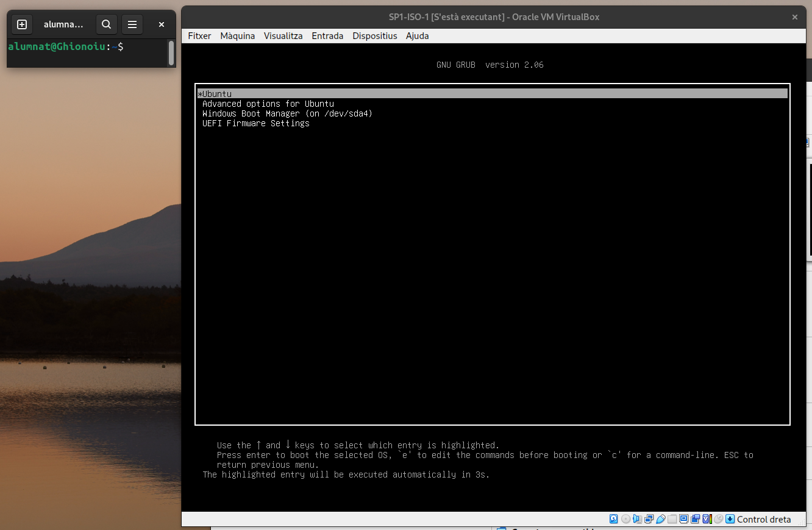Open a new terminal tab
Viewport: 812px width, 530px height.
coord(22,24)
